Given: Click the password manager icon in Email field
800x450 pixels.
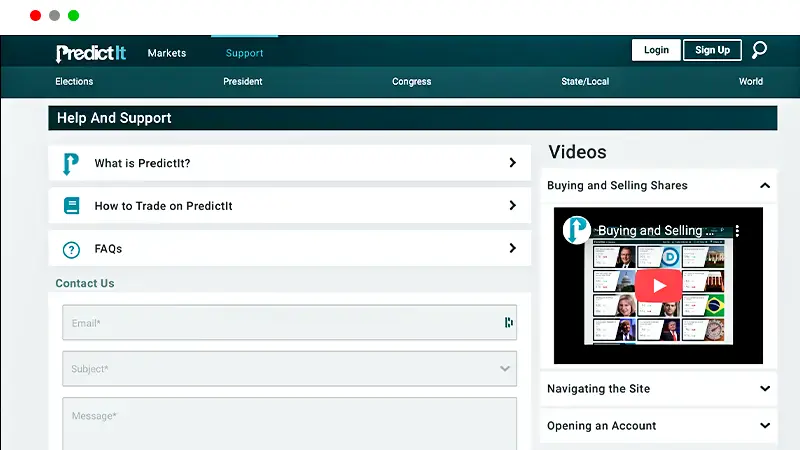Looking at the screenshot, I should pos(508,322).
